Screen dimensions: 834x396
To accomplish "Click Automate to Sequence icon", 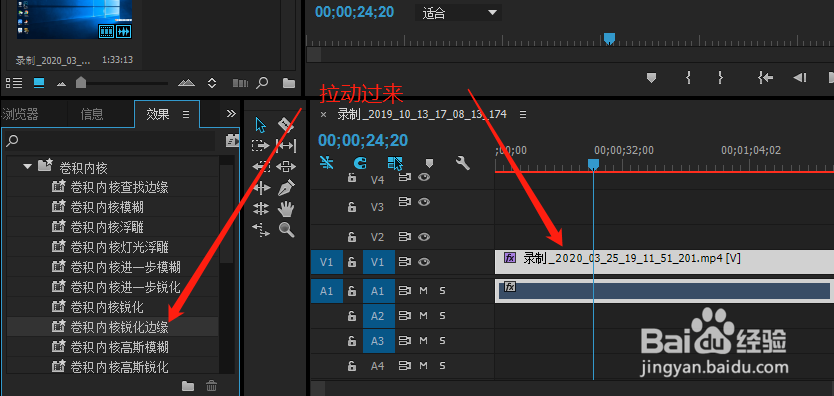I will 240,83.
